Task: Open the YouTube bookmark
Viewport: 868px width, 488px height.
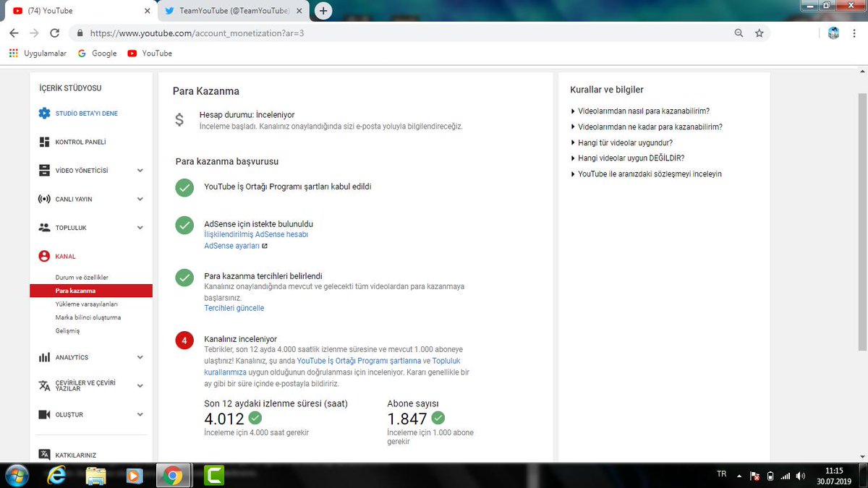Action: point(150,53)
